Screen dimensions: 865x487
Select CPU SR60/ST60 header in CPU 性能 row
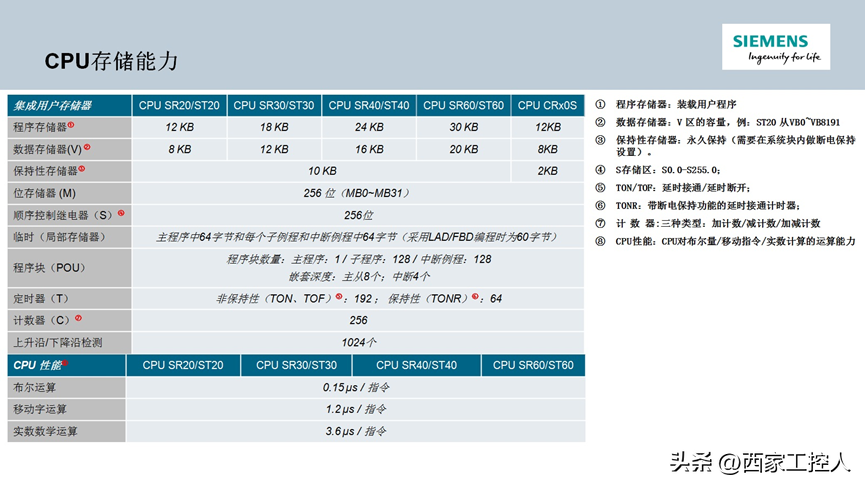click(533, 365)
